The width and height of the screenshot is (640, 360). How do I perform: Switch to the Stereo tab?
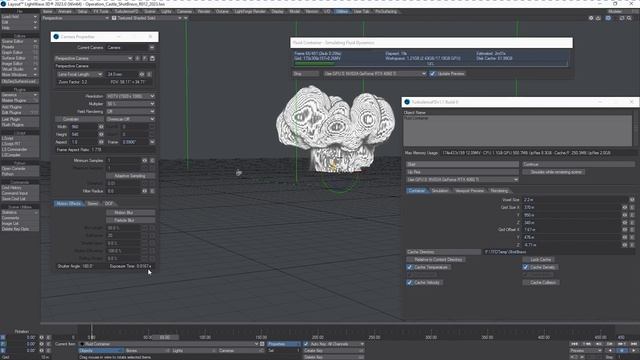[93, 203]
